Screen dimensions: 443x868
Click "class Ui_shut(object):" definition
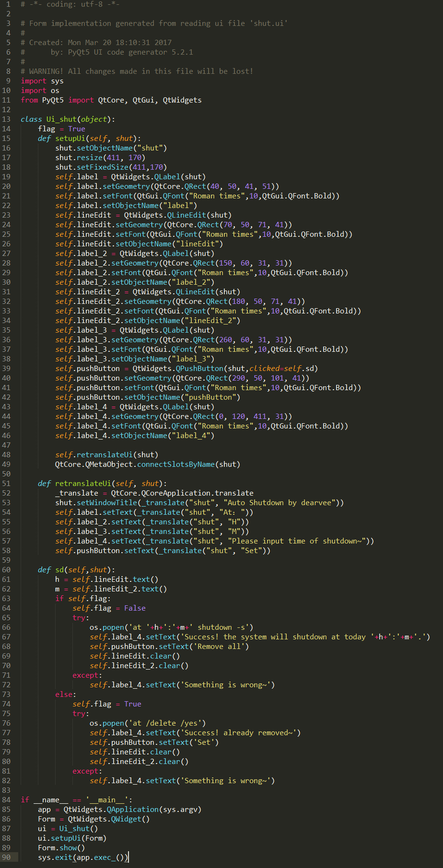(x=68, y=119)
